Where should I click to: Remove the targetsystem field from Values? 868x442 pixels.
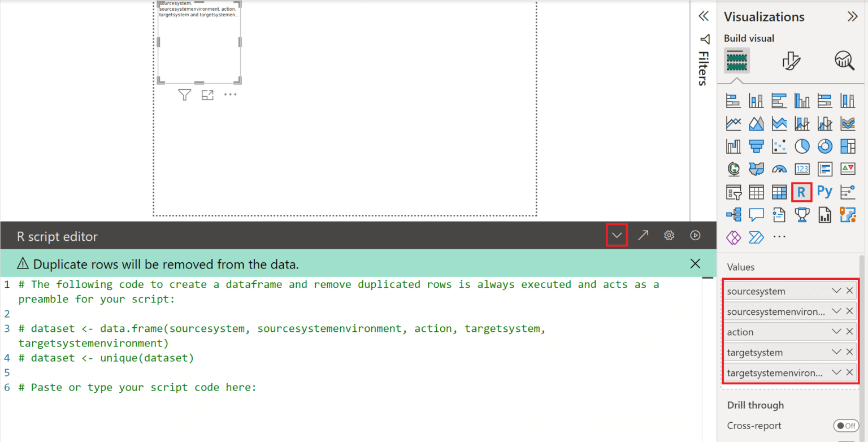[x=849, y=352]
